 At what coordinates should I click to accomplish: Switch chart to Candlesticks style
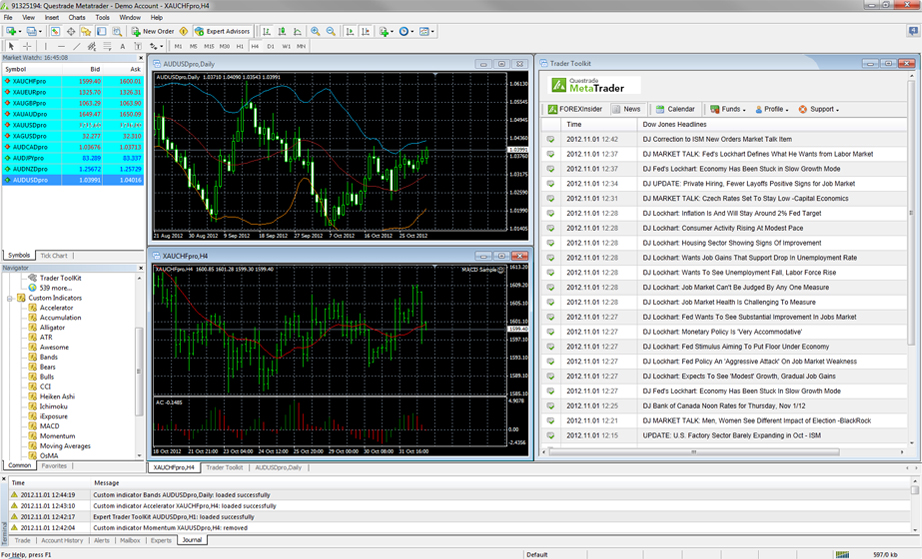(x=282, y=31)
